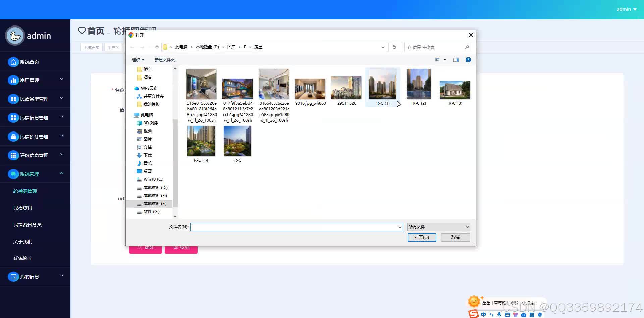Image resolution: width=644 pixels, height=318 pixels.
Task: Click the 打开(O) button
Action: 422,237
